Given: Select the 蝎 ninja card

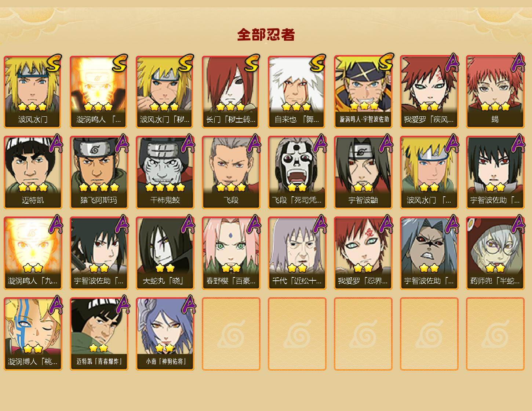Looking at the screenshot, I should pos(495,92).
